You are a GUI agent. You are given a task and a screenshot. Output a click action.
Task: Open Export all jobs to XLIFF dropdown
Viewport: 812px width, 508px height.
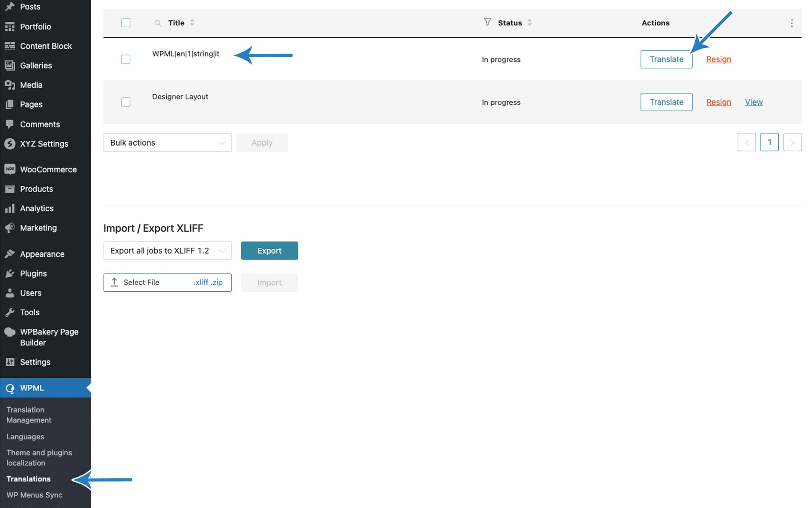167,251
